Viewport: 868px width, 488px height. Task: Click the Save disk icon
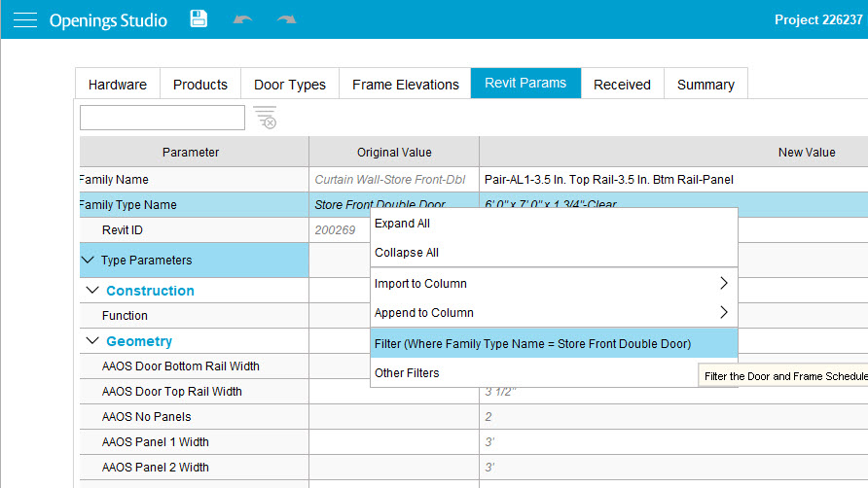coord(199,19)
